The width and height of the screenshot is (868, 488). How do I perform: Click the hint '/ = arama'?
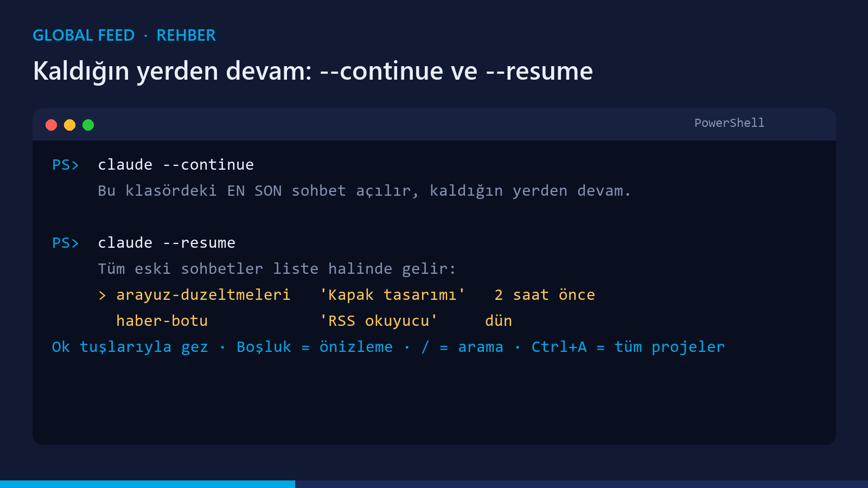tap(462, 347)
